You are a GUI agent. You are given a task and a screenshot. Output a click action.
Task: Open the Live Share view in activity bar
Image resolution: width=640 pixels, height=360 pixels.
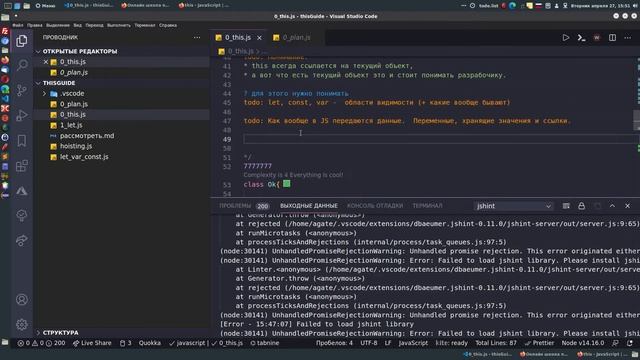[x=22, y=241]
